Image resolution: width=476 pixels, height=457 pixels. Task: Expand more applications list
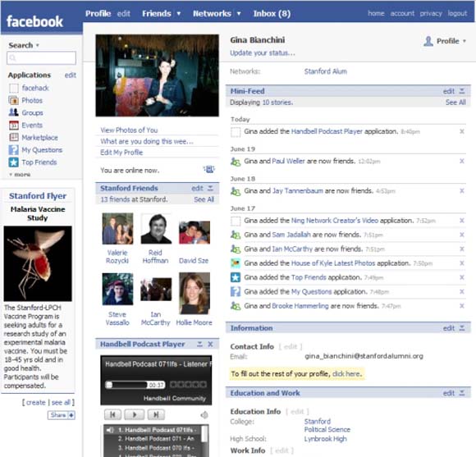(x=20, y=175)
